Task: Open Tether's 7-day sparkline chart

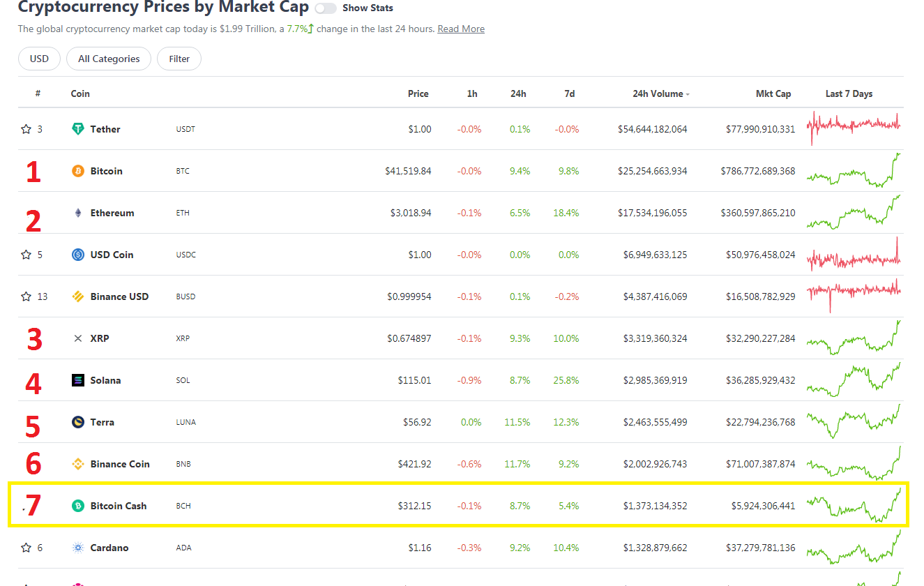Action: tap(854, 128)
